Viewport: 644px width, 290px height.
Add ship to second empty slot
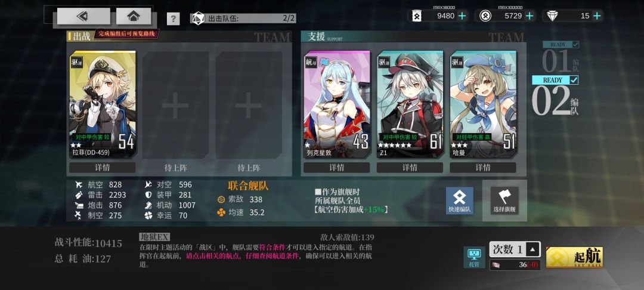(249, 105)
